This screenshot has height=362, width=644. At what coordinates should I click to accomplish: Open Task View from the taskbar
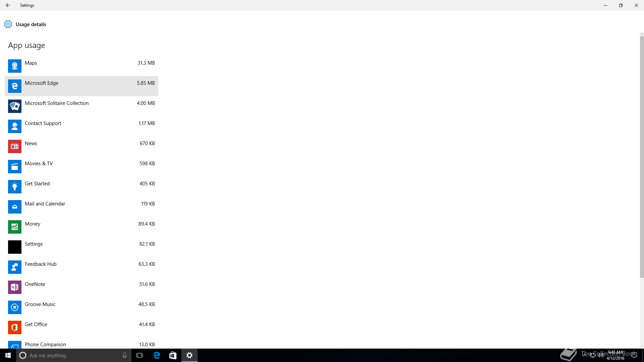click(x=140, y=355)
